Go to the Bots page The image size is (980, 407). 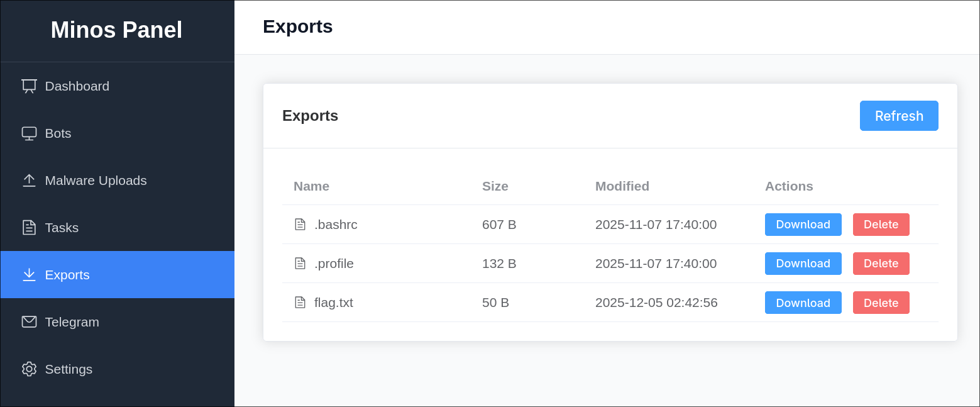(118, 133)
